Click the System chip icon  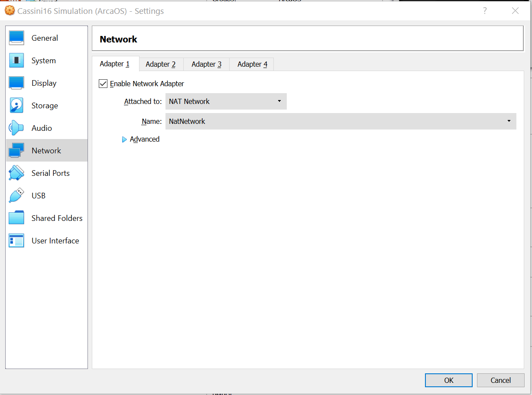pos(16,61)
